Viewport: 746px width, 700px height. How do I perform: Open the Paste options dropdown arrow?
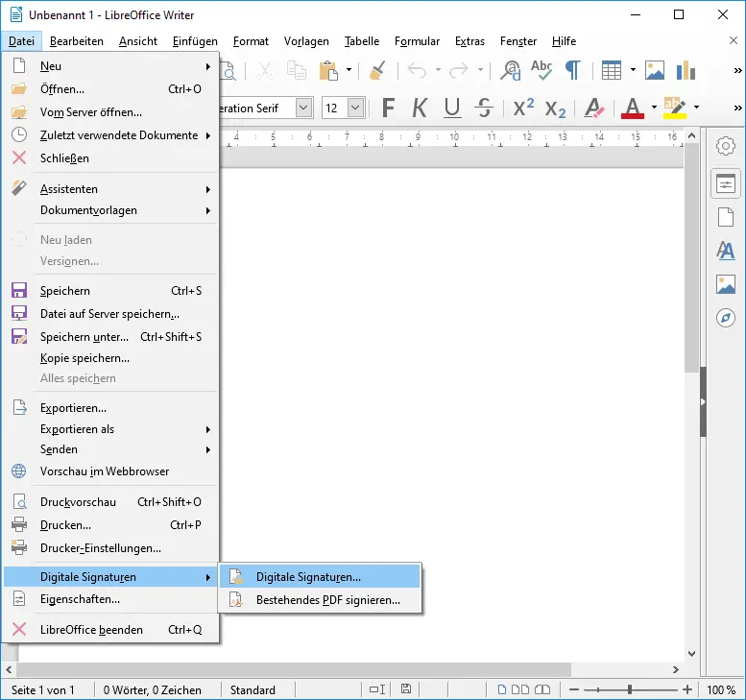click(349, 70)
